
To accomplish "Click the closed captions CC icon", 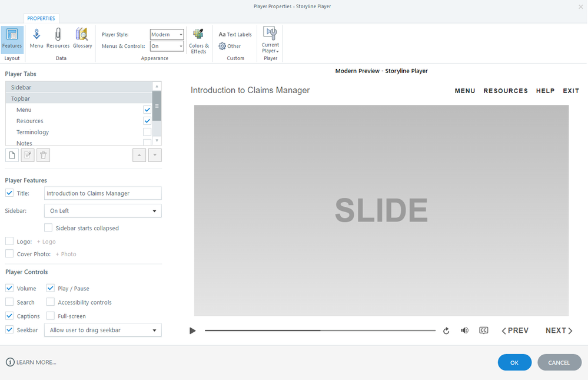I will click(483, 331).
